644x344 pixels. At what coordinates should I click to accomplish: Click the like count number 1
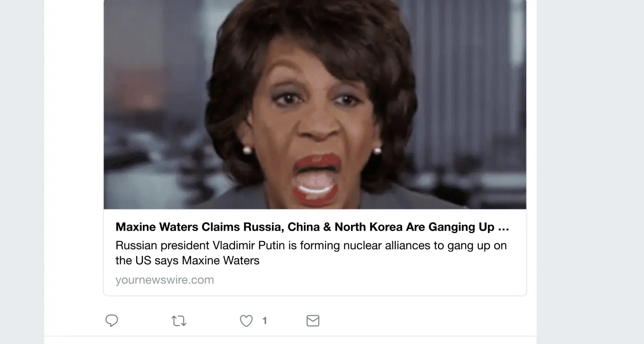coord(265,321)
